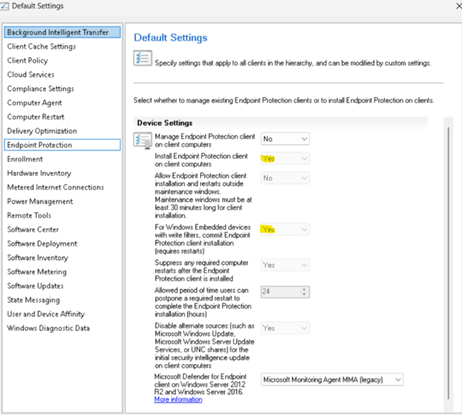Open Enrollment settings
This screenshot has height=415, width=462.
point(25,159)
